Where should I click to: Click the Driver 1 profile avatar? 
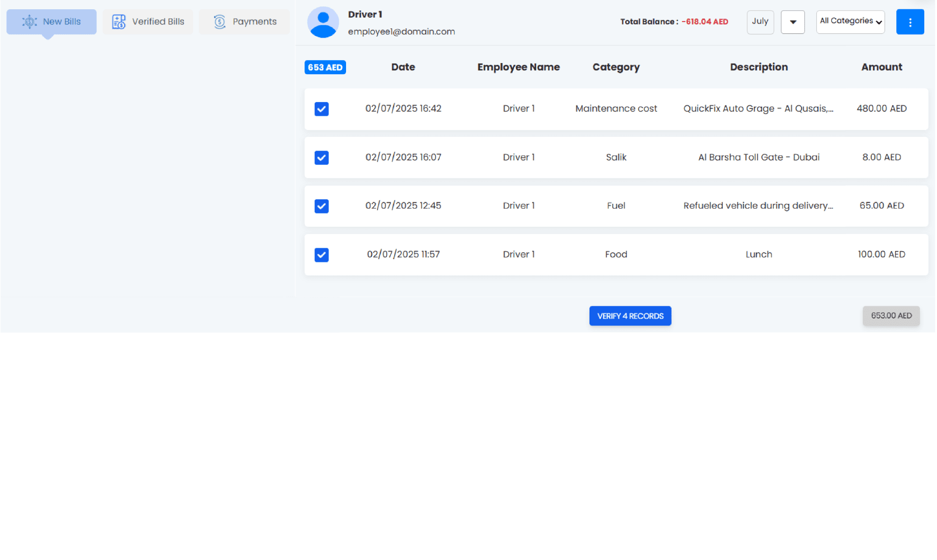click(x=323, y=22)
